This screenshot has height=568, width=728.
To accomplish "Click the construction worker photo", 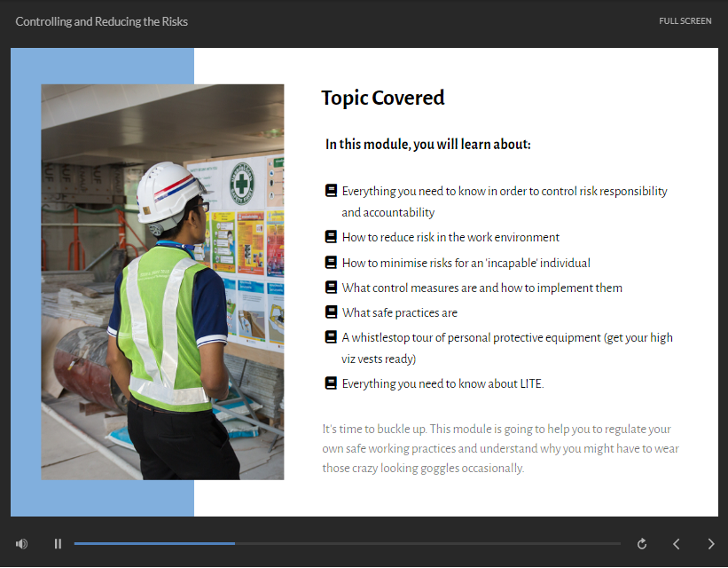I will (x=162, y=282).
